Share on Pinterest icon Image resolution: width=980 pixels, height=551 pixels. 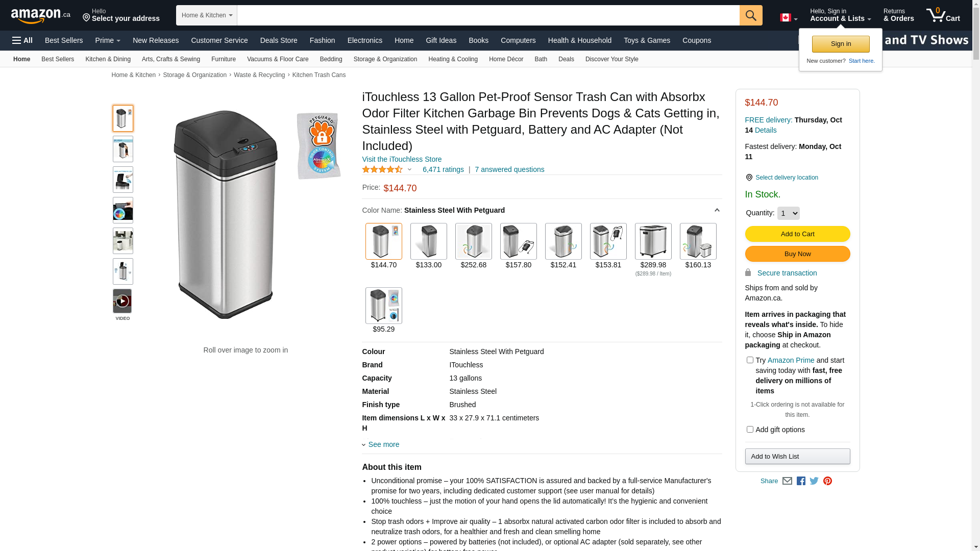point(827,481)
